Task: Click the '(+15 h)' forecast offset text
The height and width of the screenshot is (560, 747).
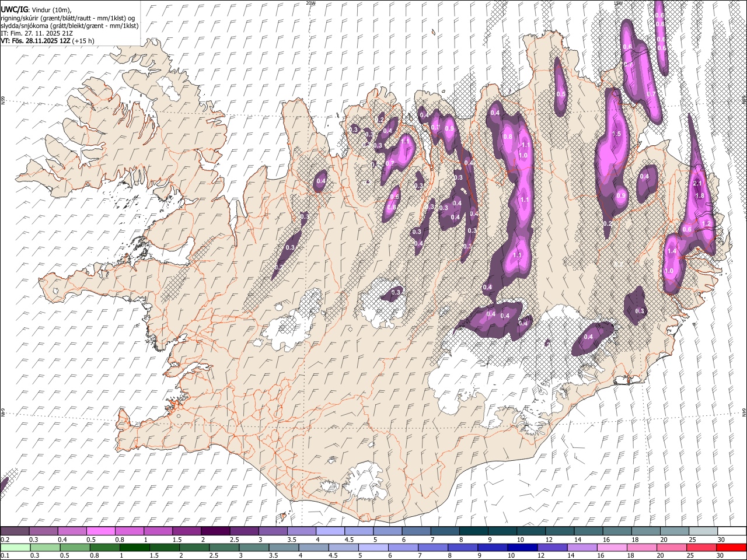Action: coord(84,41)
